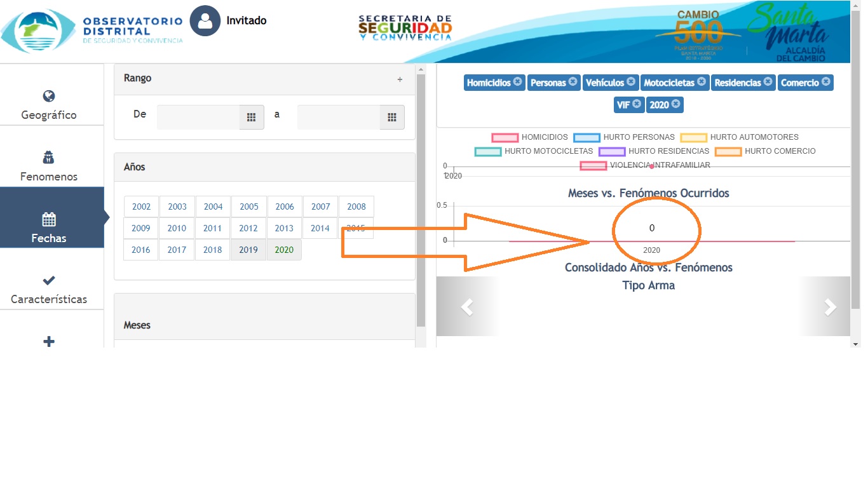
Task: Remove the Comercio filter tag
Action: coord(825,82)
